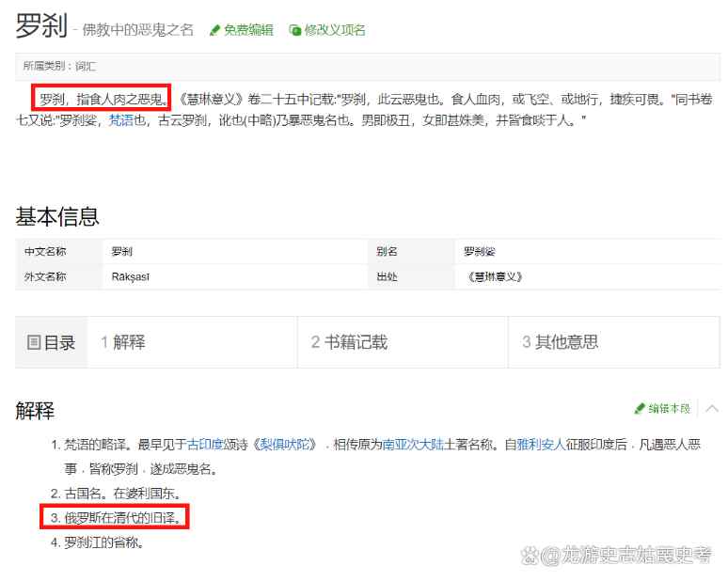Click list item 罗刹江的省称。
The width and height of the screenshot is (728, 581).
click(x=97, y=542)
